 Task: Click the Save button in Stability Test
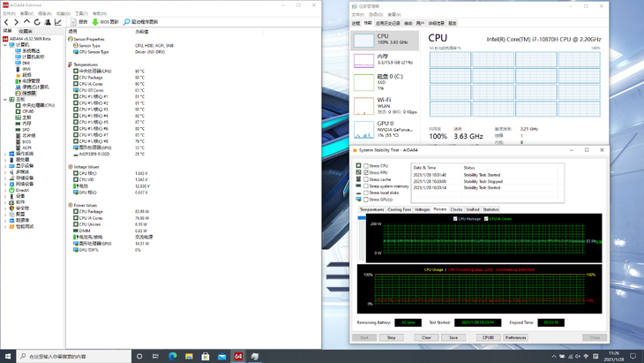(x=453, y=337)
